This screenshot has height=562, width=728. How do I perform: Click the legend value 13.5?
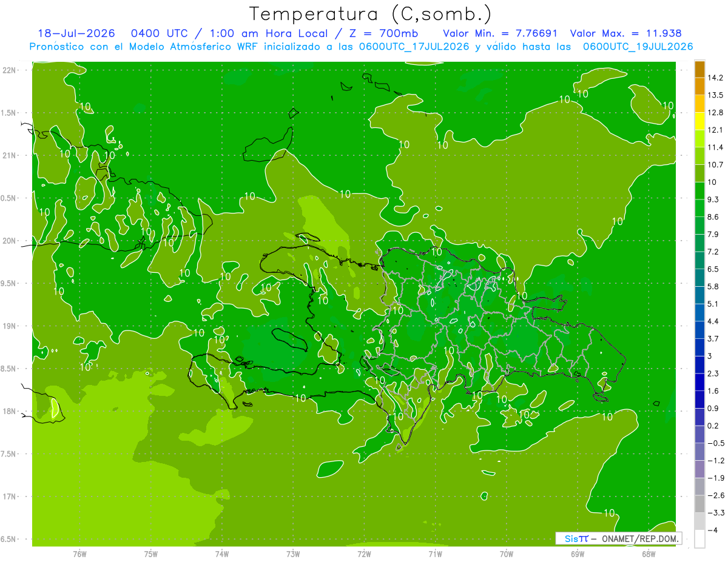pyautogui.click(x=715, y=95)
